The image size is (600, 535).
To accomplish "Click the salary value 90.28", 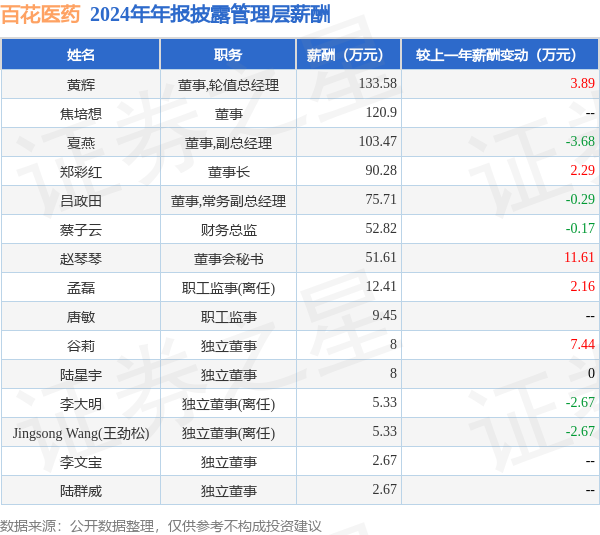I will tap(381, 170).
